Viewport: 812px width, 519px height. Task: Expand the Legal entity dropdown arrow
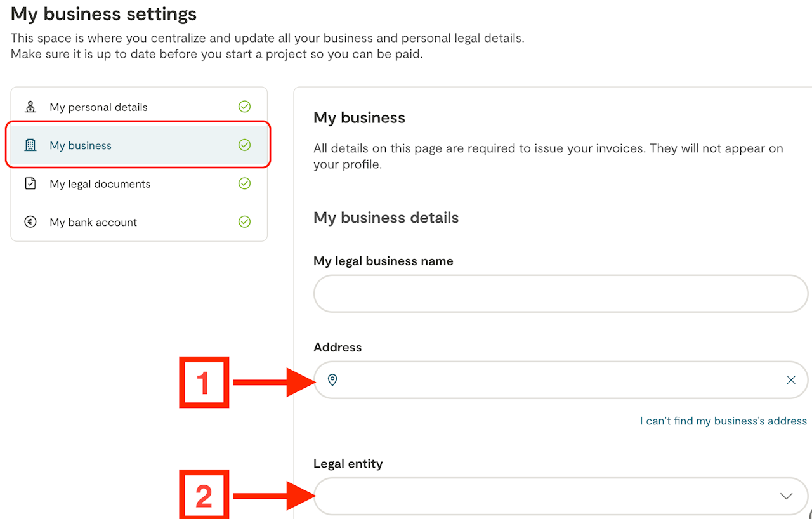tap(787, 496)
